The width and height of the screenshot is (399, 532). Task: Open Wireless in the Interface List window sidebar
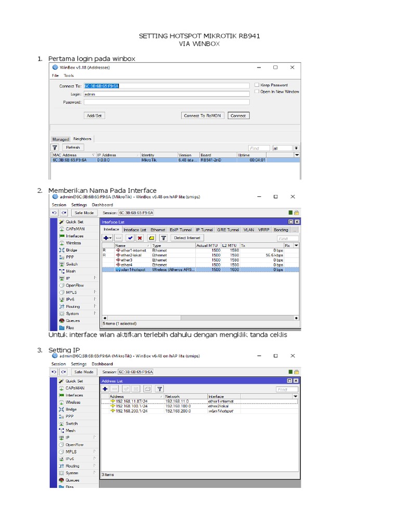coord(73,243)
